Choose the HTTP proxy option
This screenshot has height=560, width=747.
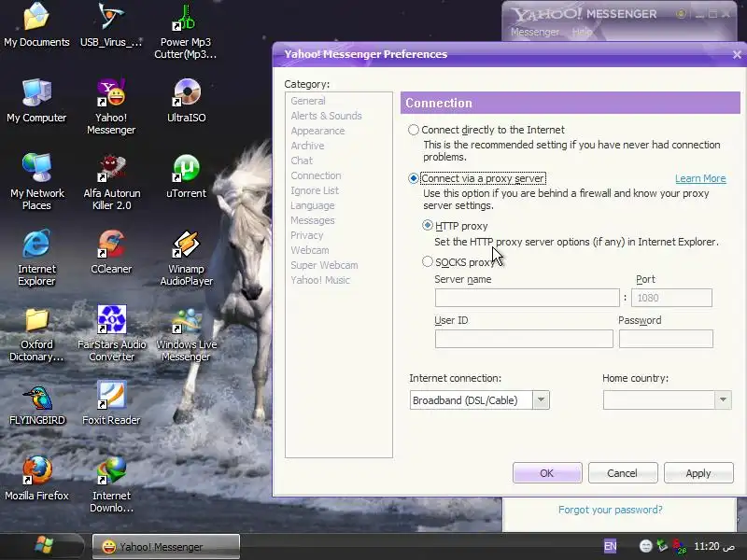coord(428,225)
